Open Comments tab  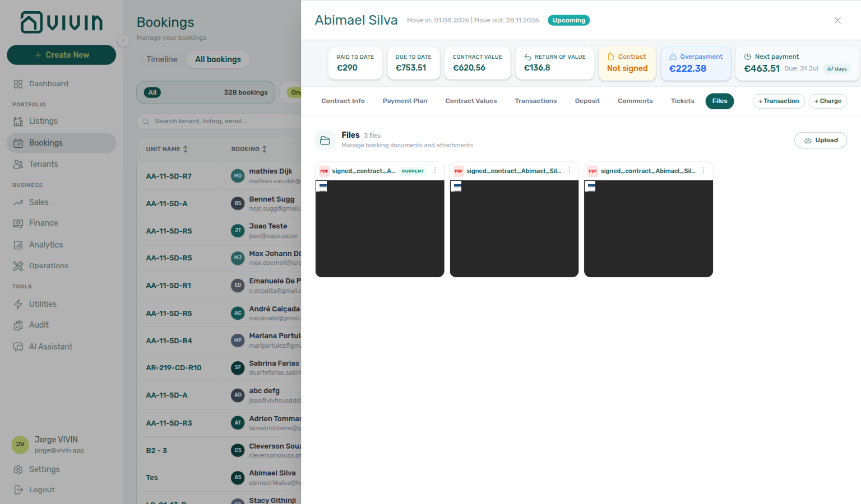click(635, 101)
